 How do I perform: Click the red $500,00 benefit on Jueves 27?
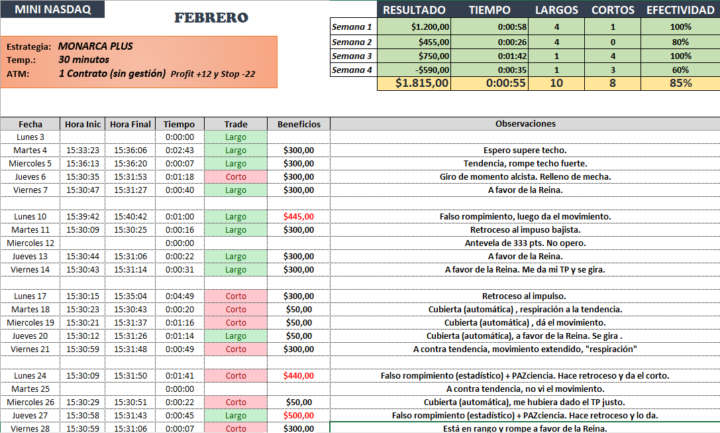tap(299, 416)
